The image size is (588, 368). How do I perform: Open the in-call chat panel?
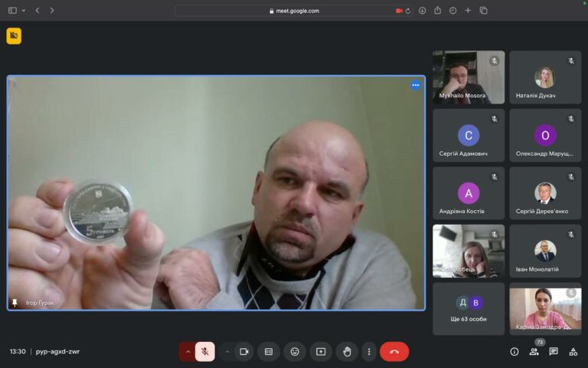(554, 351)
